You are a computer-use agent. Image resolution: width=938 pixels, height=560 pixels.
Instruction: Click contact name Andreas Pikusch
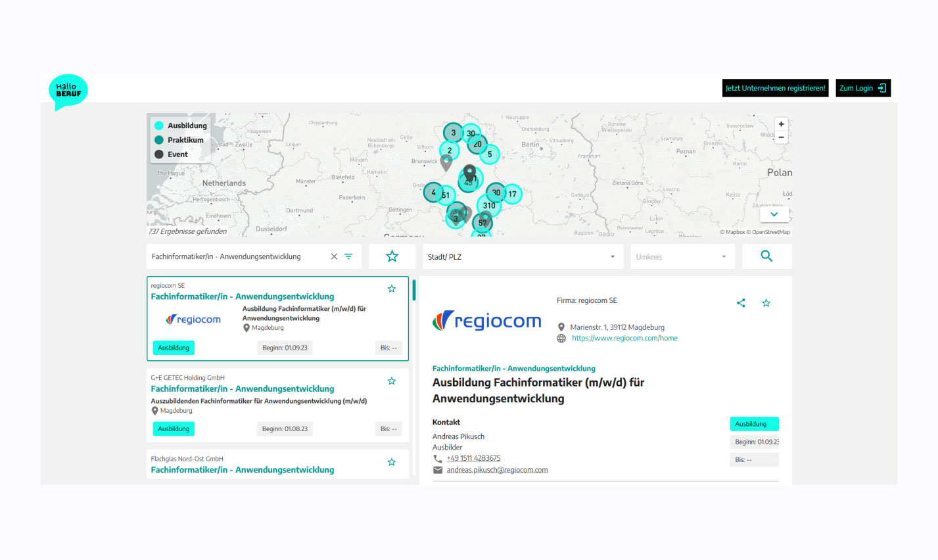(x=458, y=436)
